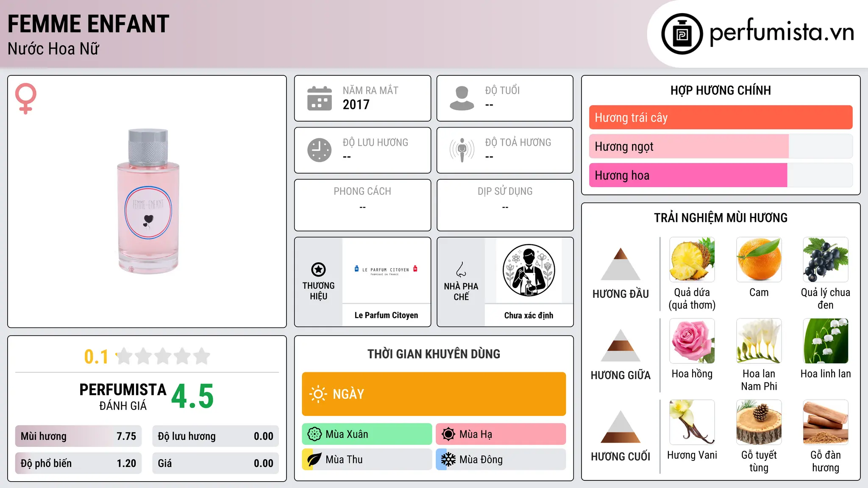Click the leaf icon for Mùa Thu

click(x=314, y=460)
